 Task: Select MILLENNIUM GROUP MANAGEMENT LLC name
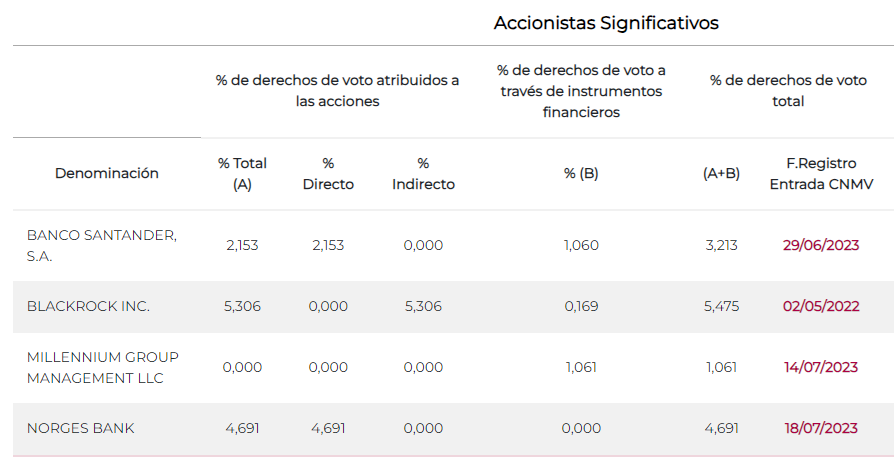point(102,367)
